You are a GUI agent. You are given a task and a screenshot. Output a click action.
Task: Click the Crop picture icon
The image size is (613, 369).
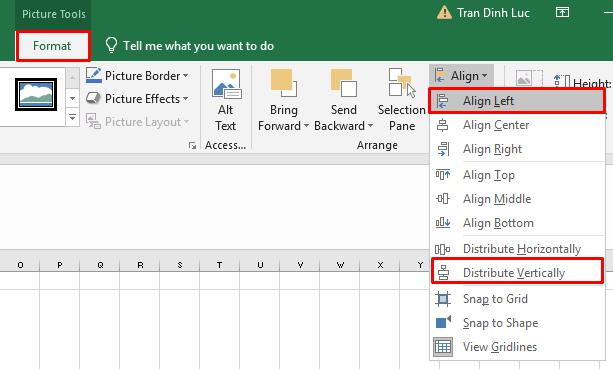coord(529,78)
